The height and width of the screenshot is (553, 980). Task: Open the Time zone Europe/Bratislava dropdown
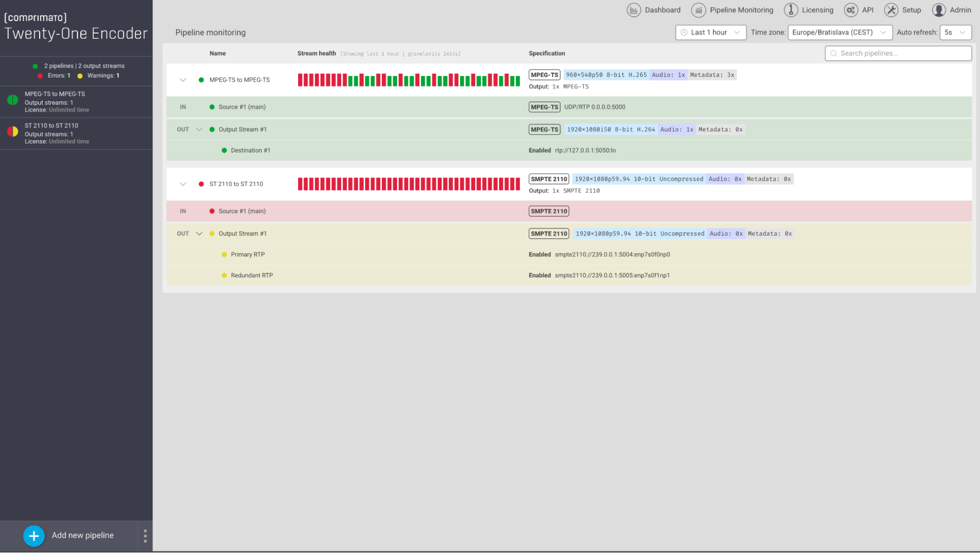pyautogui.click(x=840, y=32)
